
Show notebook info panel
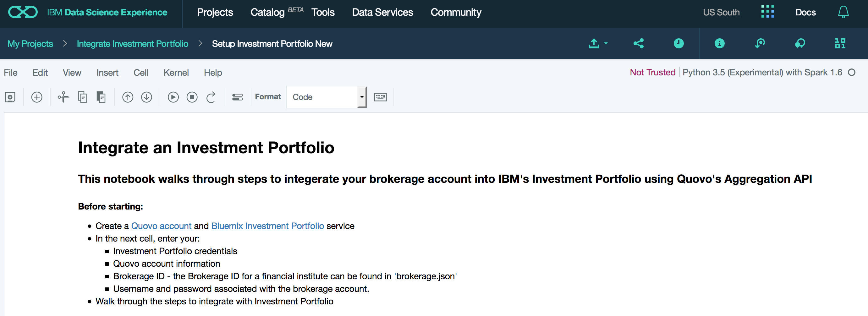(719, 43)
